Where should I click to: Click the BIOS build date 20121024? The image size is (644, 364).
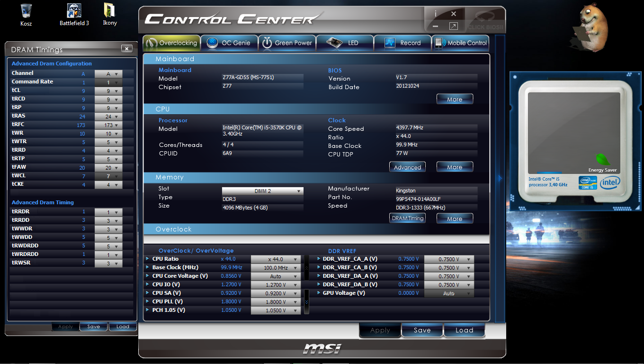[x=408, y=86]
